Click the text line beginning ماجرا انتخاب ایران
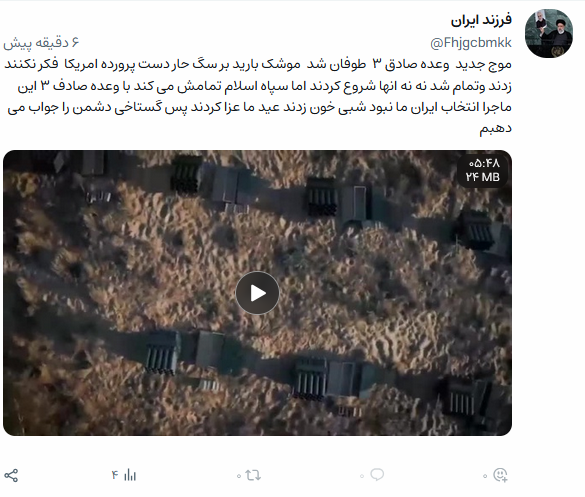Image resolution: width=585 pixels, height=497 pixels. click(x=259, y=107)
